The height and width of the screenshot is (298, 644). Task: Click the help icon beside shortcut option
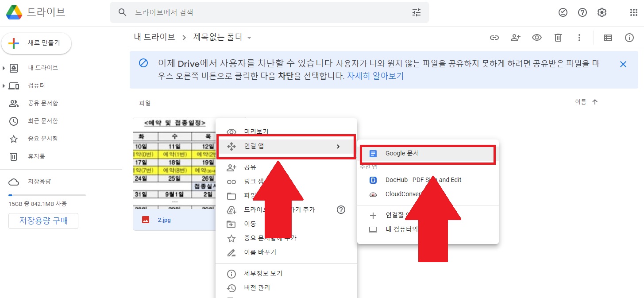[341, 210]
